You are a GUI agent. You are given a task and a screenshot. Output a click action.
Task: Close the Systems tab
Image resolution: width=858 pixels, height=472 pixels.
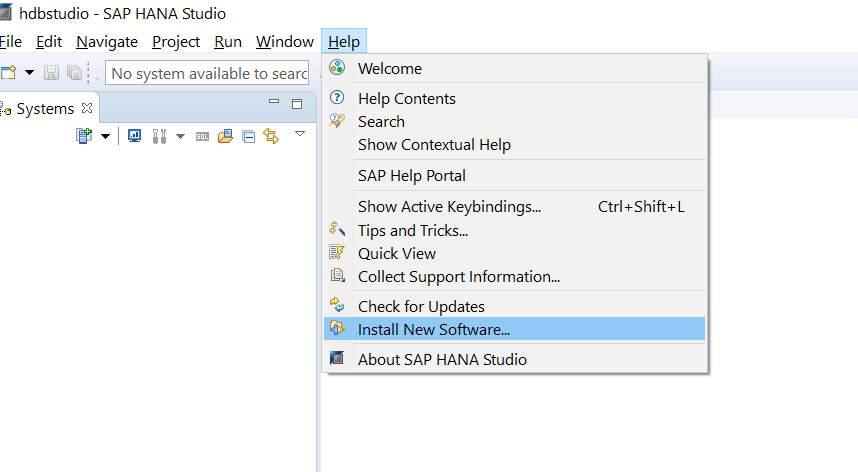87,108
